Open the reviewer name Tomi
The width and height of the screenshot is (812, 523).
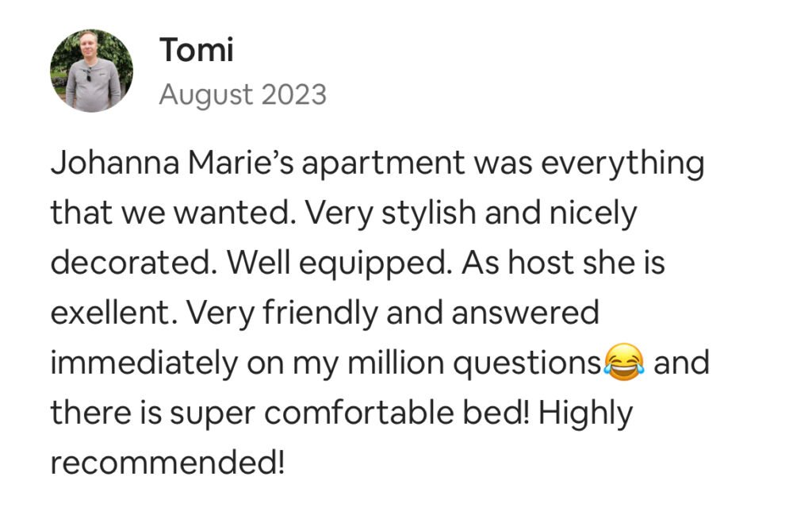[196, 50]
